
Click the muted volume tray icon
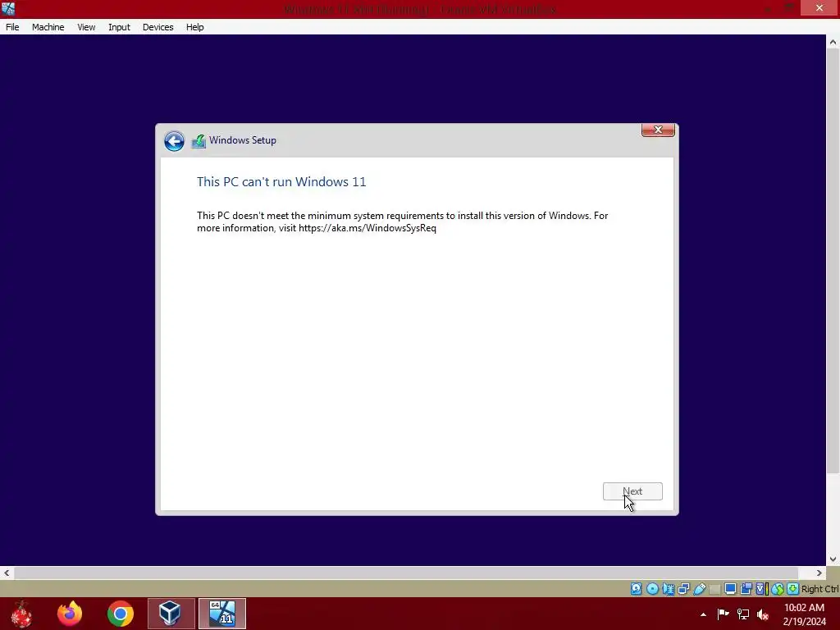(x=763, y=614)
